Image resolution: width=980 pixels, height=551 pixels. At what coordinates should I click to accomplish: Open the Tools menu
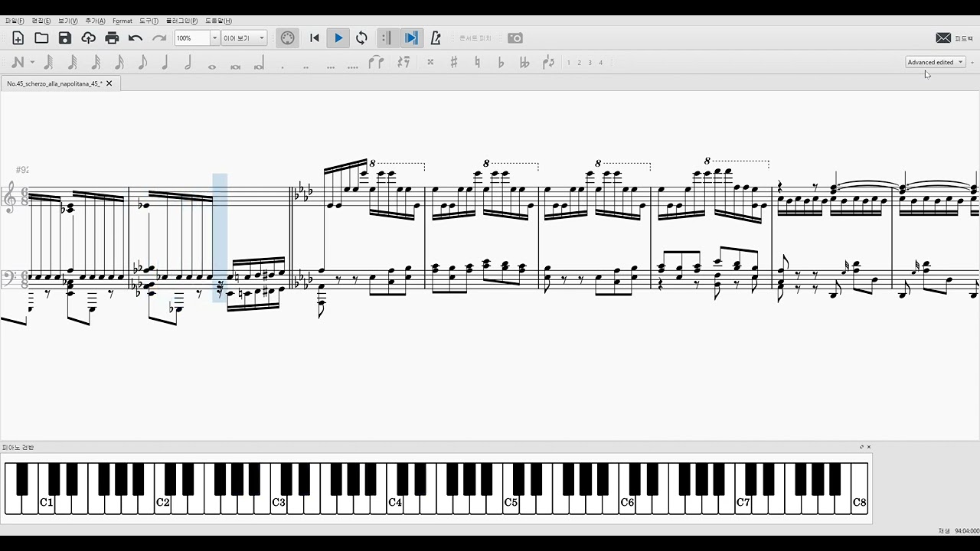tap(149, 21)
